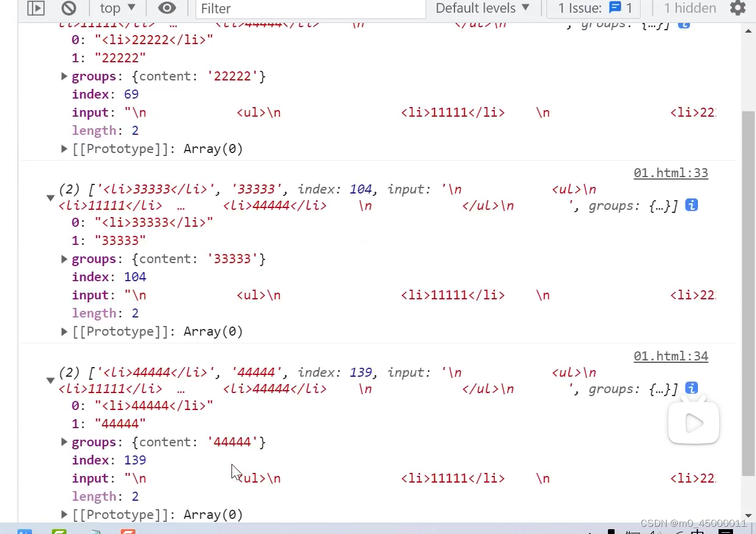This screenshot has height=534, width=756.
Task: Open the source link 01.html:33
Action: pos(670,173)
